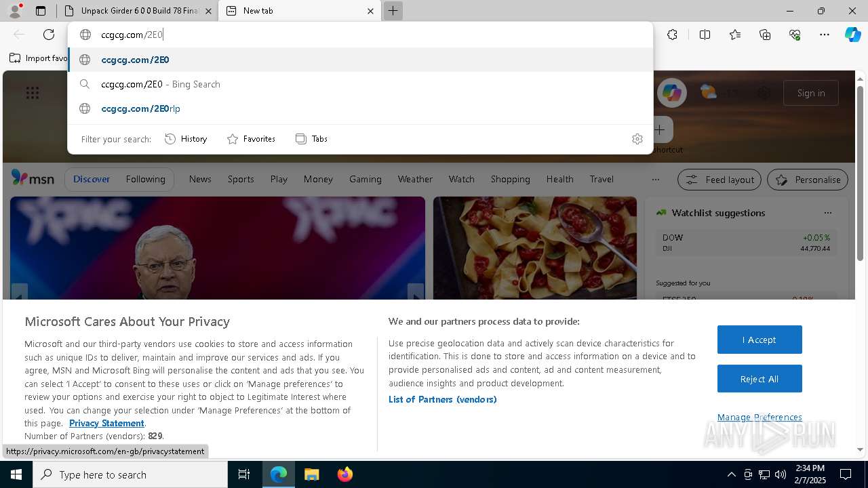Screen dimensions: 868x488
Task: Open Collections toolbar icon
Action: pos(765,35)
